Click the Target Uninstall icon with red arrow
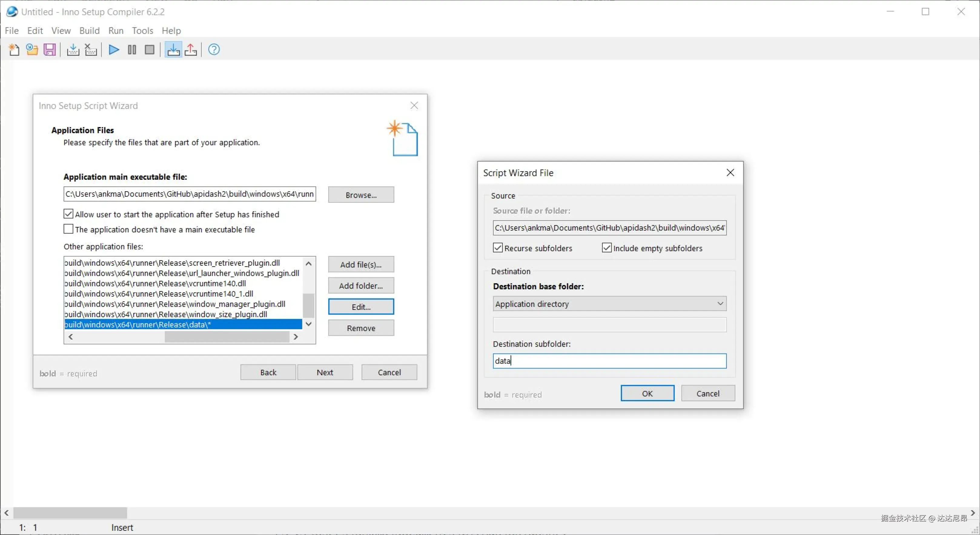 (x=191, y=50)
